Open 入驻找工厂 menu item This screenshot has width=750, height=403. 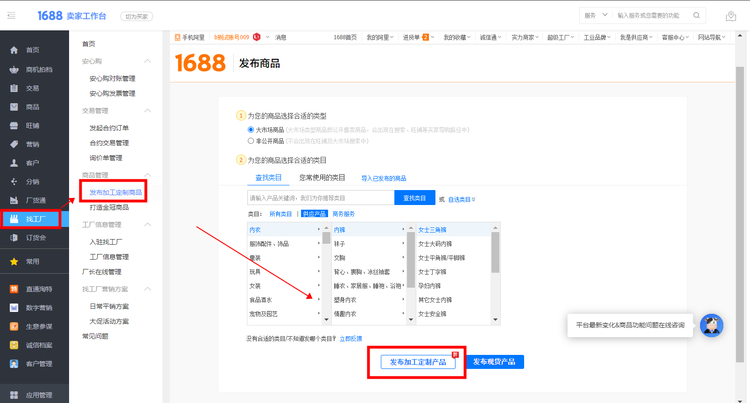coord(106,242)
